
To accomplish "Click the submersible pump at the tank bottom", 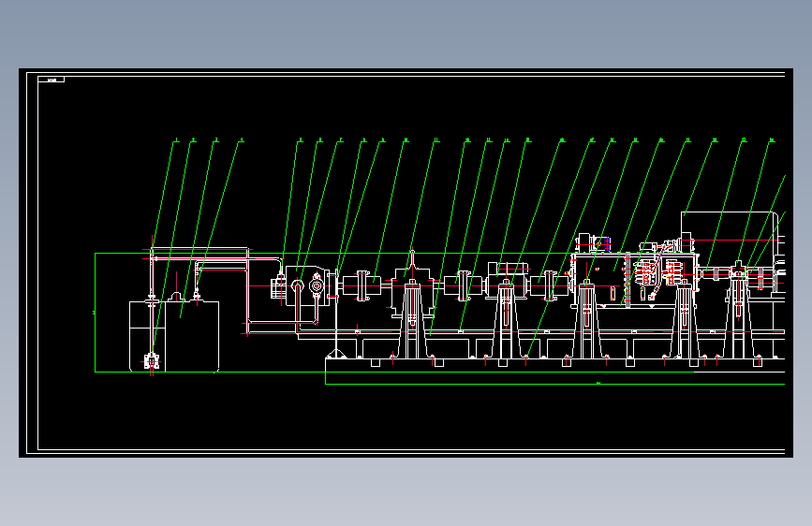I will [151, 361].
